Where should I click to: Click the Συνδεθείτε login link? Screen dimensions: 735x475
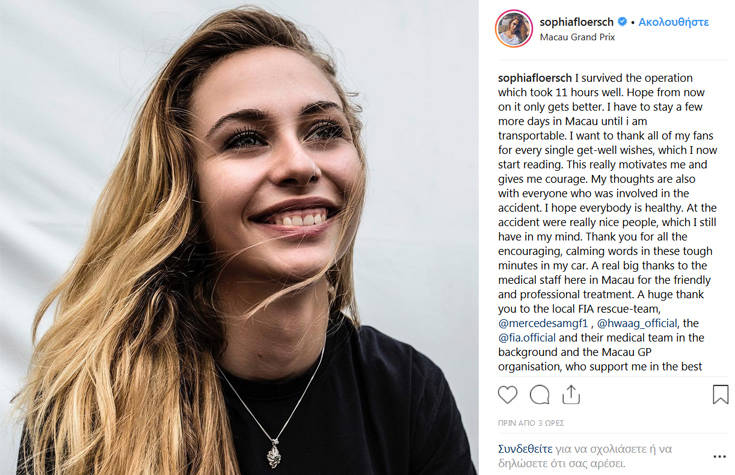point(529,448)
